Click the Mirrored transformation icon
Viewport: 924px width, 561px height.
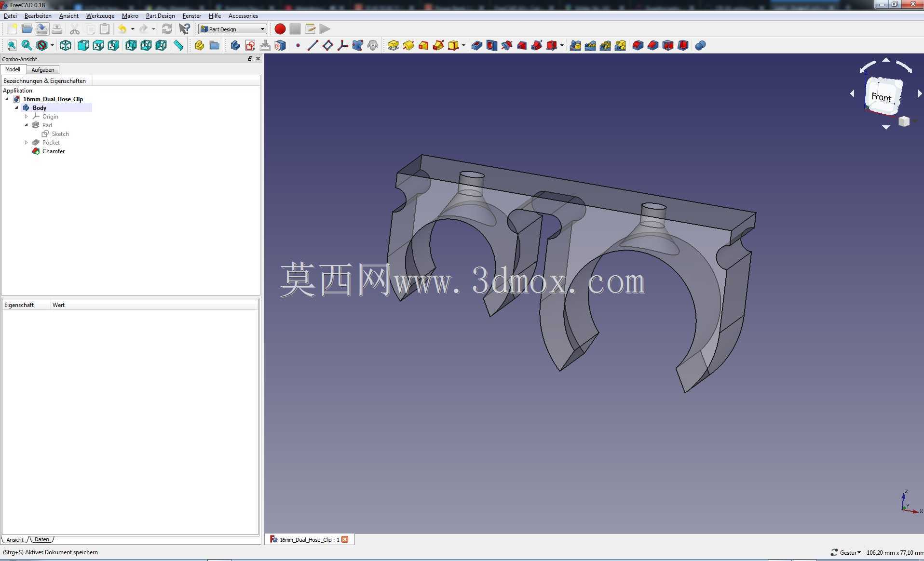tap(575, 45)
